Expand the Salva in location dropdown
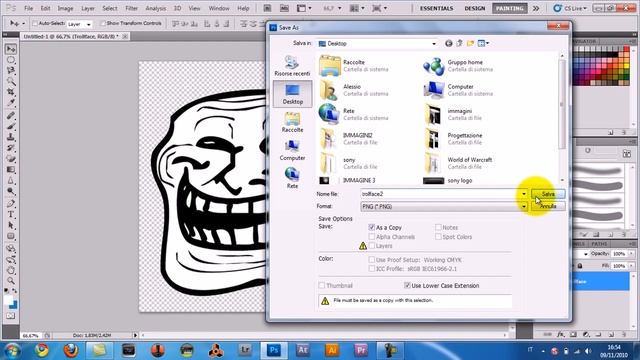This screenshot has width=640, height=360. click(x=434, y=44)
